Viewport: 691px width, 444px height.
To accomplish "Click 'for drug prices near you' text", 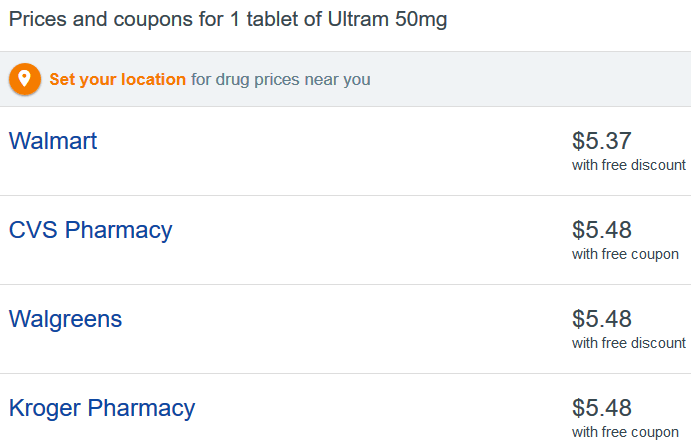I will (x=281, y=80).
